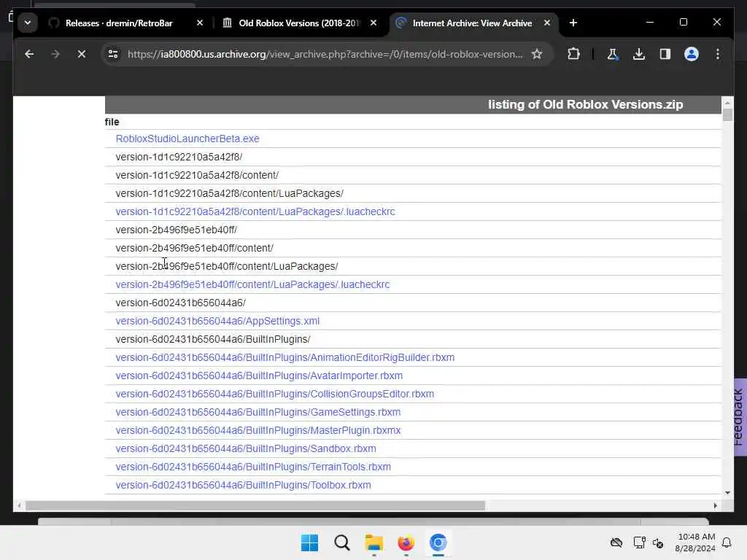Viewport: 747px width, 560px height.
Task: Click the 'file' column header
Action: (x=112, y=122)
